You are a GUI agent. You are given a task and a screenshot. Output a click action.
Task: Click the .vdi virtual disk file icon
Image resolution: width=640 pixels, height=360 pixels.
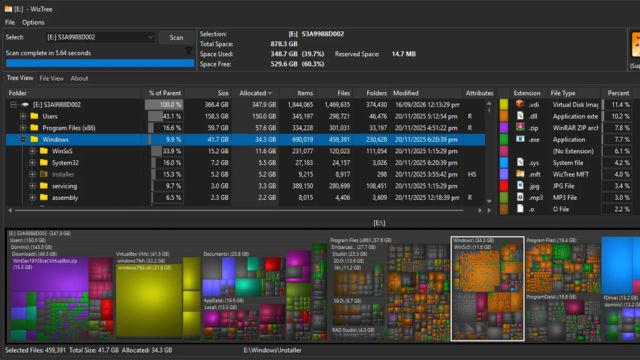tap(520, 104)
